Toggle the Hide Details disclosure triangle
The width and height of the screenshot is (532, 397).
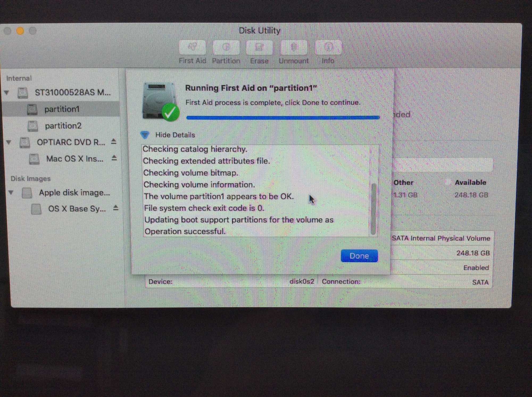(145, 135)
